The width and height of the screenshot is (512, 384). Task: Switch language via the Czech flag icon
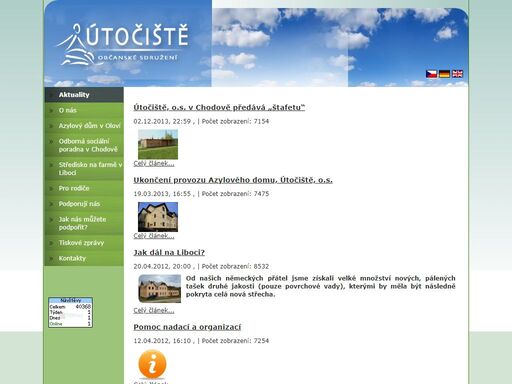(x=431, y=74)
